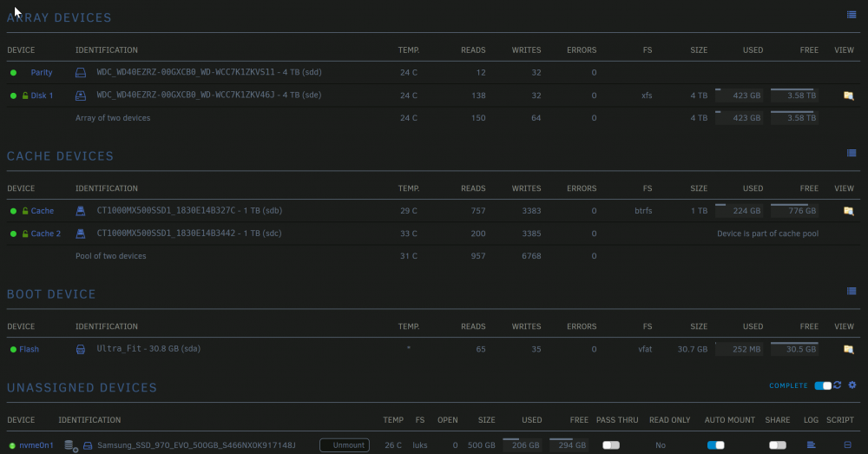Click the Disk 1 identification WDC...ZKV46J text
The image size is (868, 454).
(x=208, y=95)
